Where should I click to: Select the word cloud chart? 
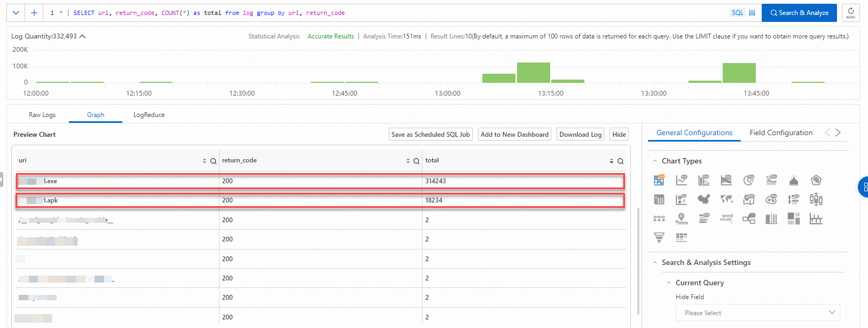(x=726, y=218)
